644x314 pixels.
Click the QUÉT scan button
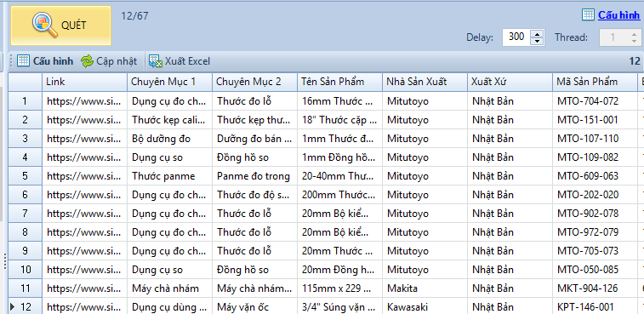pyautogui.click(x=60, y=26)
